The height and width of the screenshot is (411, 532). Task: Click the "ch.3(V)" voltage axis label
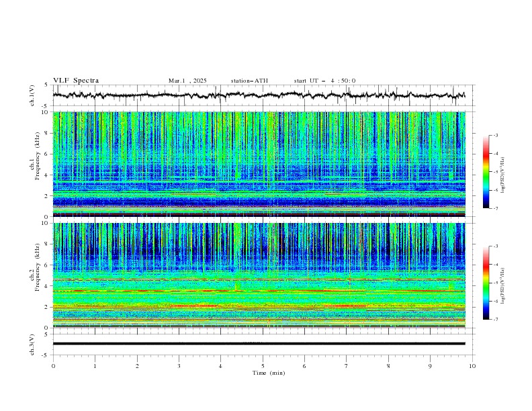tap(32, 345)
